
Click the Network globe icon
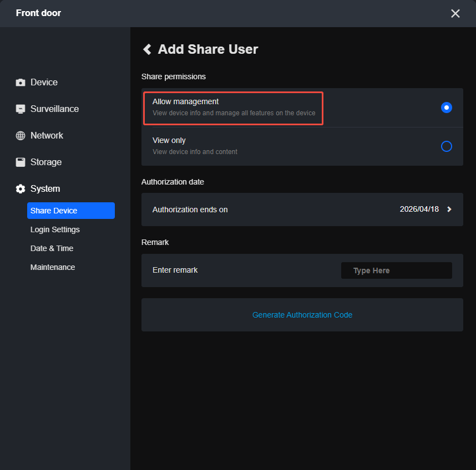[21, 136]
